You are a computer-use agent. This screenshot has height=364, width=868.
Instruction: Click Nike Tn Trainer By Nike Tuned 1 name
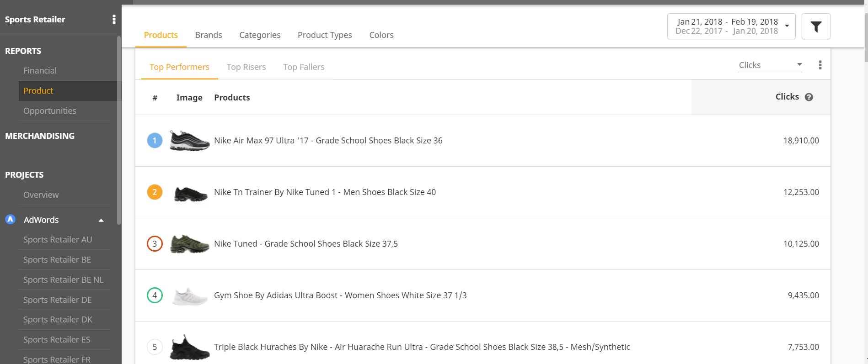pyautogui.click(x=325, y=192)
